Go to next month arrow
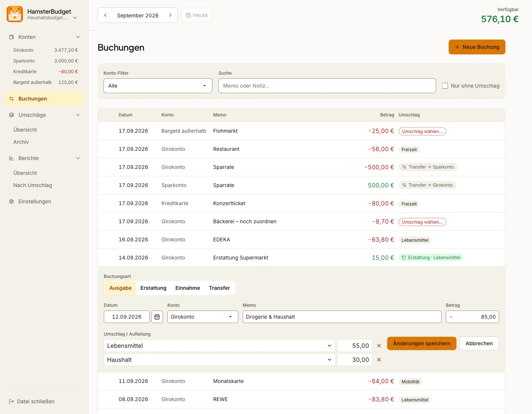This screenshot has width=532, height=414. coord(170,15)
